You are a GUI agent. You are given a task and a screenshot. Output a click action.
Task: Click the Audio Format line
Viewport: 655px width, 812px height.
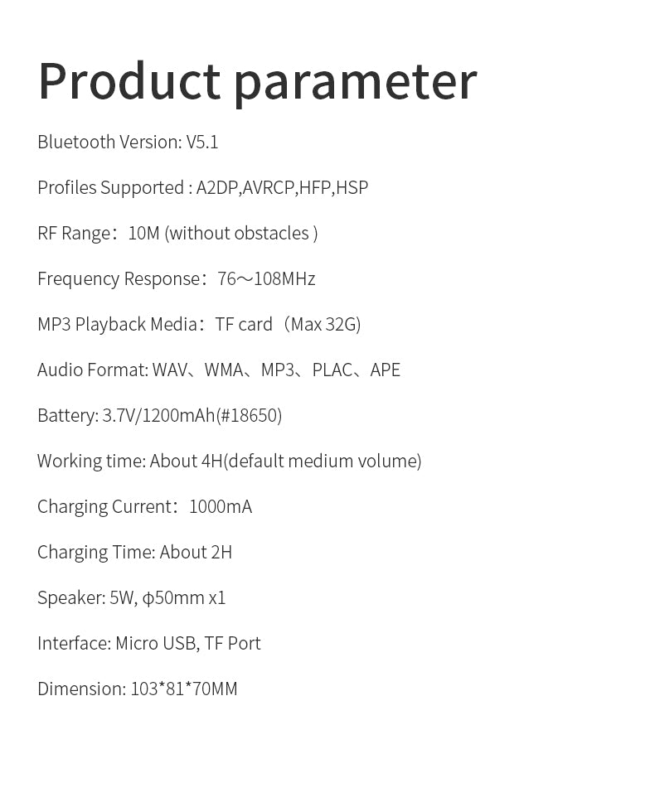coord(218,370)
